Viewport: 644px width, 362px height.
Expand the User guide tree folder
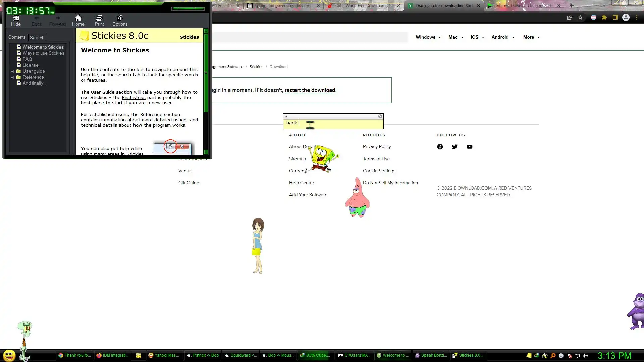tap(12, 71)
